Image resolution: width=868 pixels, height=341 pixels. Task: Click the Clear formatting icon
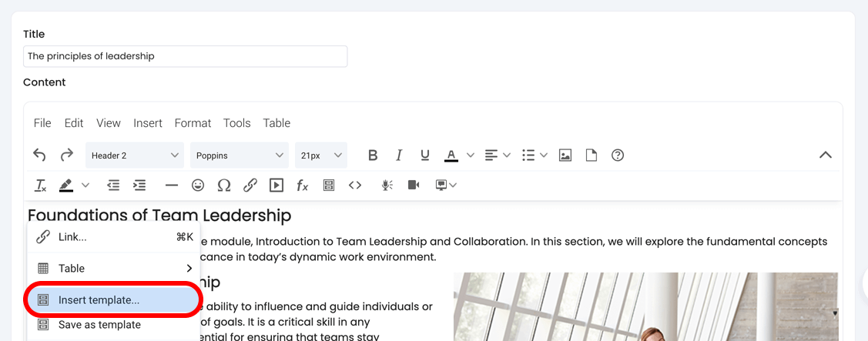click(40, 186)
